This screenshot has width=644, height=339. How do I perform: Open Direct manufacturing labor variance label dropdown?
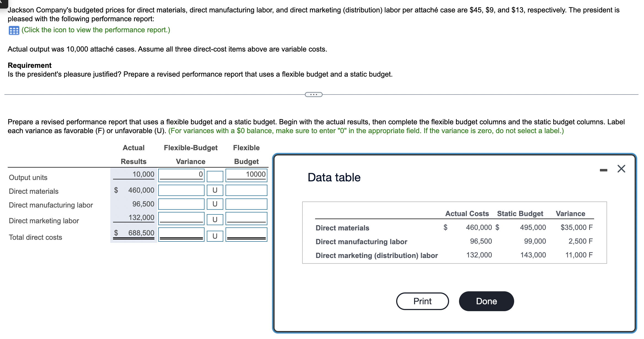(x=215, y=204)
